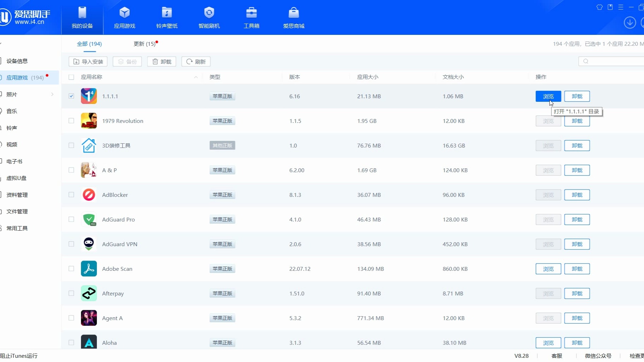Click 浏览 button for 1.1.1.1
This screenshot has width=644, height=362.
[x=548, y=96]
